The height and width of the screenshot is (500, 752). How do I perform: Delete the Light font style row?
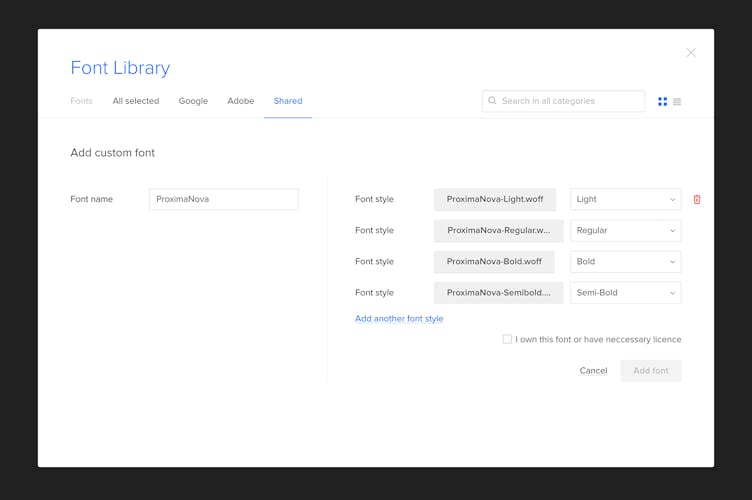(x=697, y=199)
